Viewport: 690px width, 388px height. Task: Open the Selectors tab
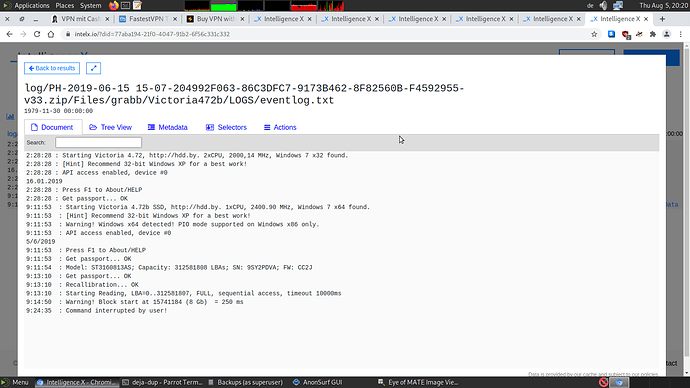coord(226,127)
